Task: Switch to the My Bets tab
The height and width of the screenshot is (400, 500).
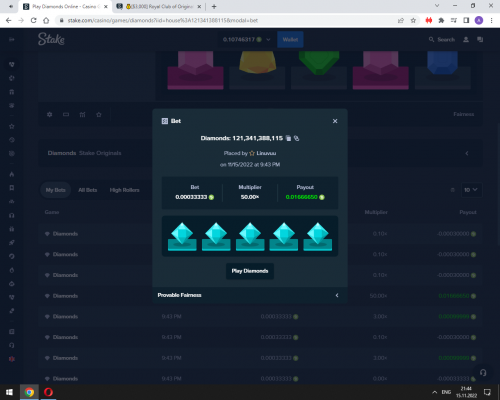Action: pyautogui.click(x=56, y=190)
